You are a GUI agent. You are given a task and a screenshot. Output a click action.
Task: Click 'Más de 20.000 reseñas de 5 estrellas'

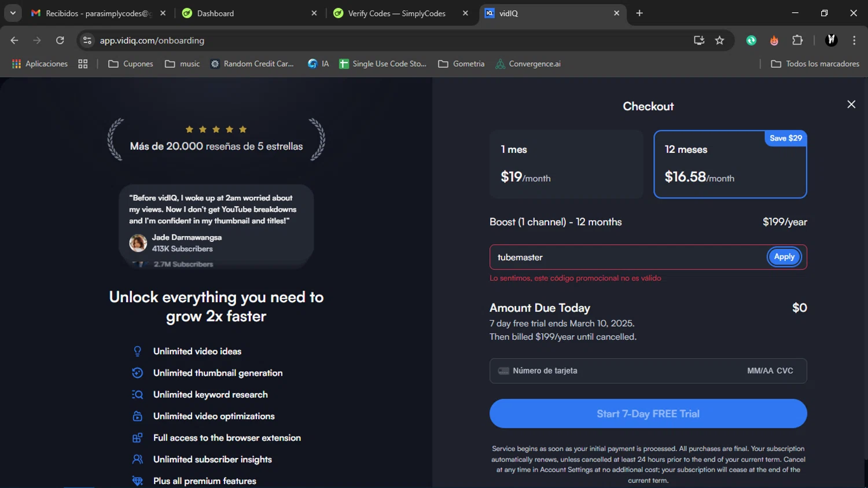click(216, 146)
